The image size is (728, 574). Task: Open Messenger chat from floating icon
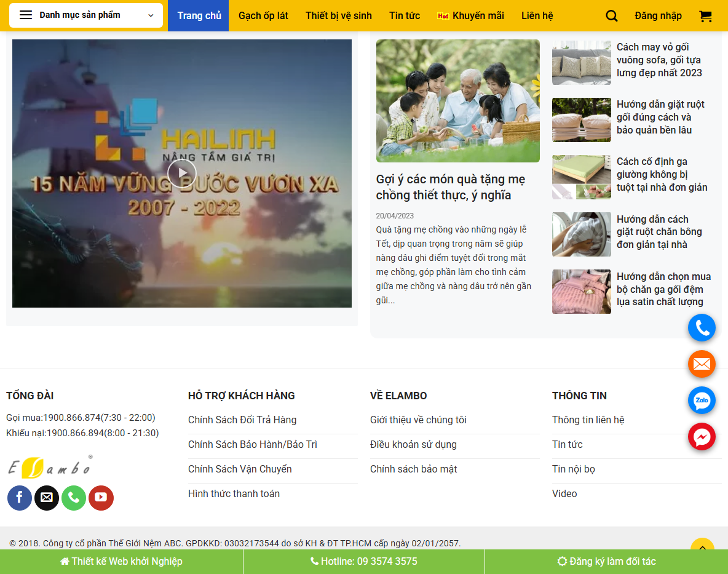point(702,437)
